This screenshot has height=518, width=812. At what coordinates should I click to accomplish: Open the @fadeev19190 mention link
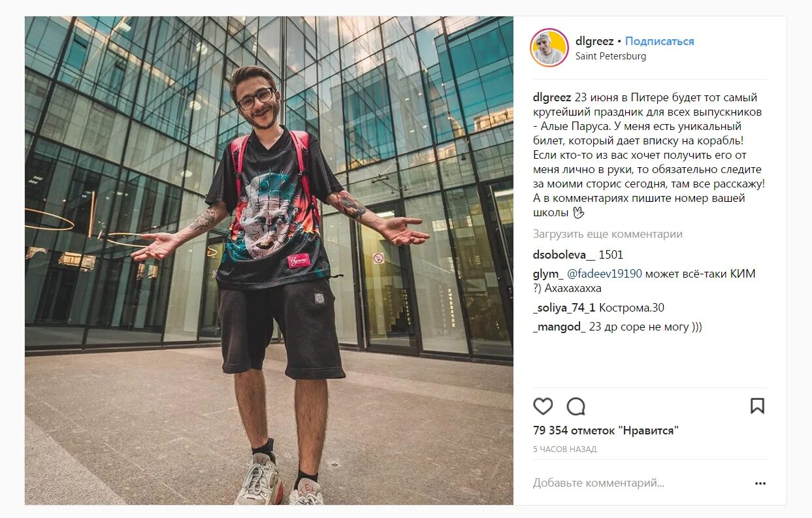(x=604, y=274)
